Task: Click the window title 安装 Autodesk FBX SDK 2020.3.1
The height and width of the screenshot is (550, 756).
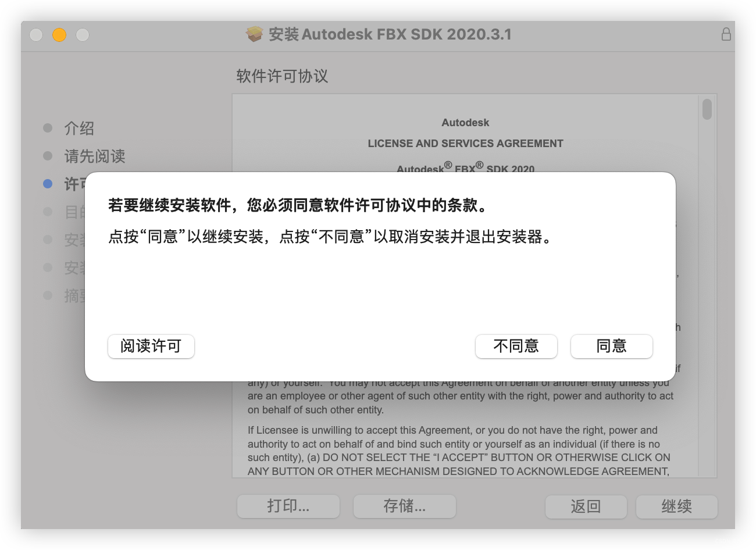Action: [390, 34]
